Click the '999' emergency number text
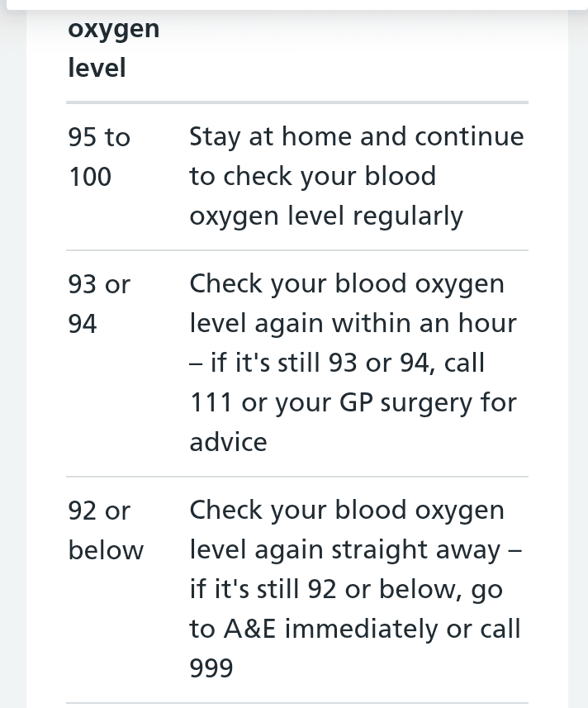The image size is (588, 708). (211, 668)
